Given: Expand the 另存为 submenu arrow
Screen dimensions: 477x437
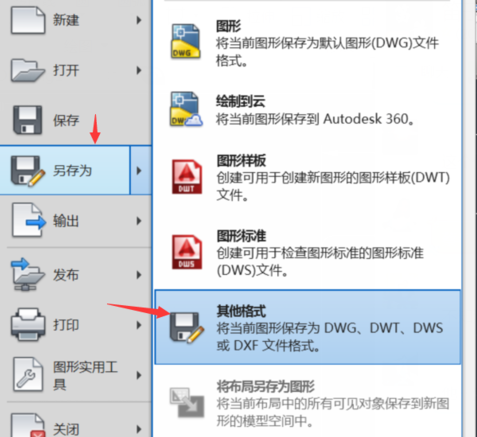Looking at the screenshot, I should point(140,170).
